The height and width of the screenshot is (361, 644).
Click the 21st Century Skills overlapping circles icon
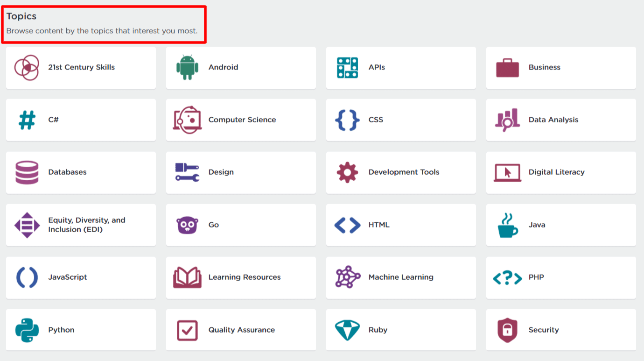coord(27,68)
